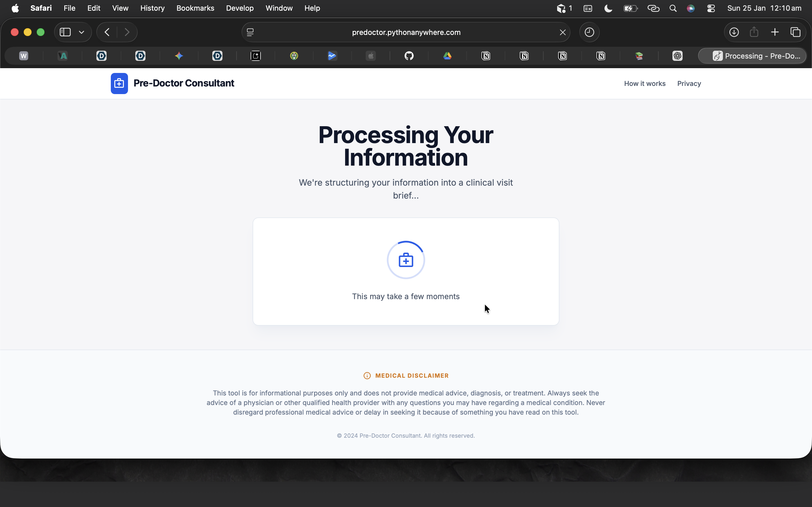This screenshot has height=507, width=812.
Task: Click the Downloads icon in toolbar
Action: [734, 32]
